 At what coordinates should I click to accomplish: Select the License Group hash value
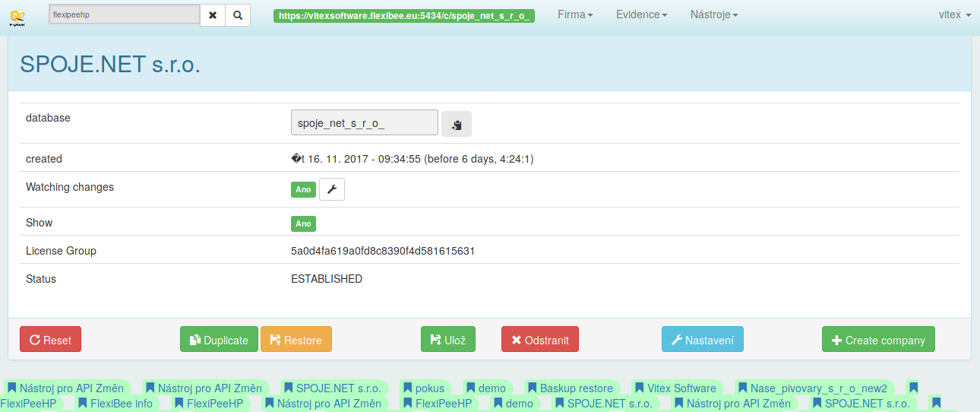383,251
